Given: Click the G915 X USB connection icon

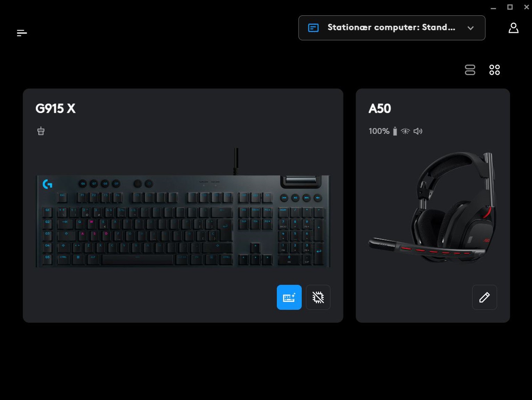Looking at the screenshot, I should click(41, 131).
